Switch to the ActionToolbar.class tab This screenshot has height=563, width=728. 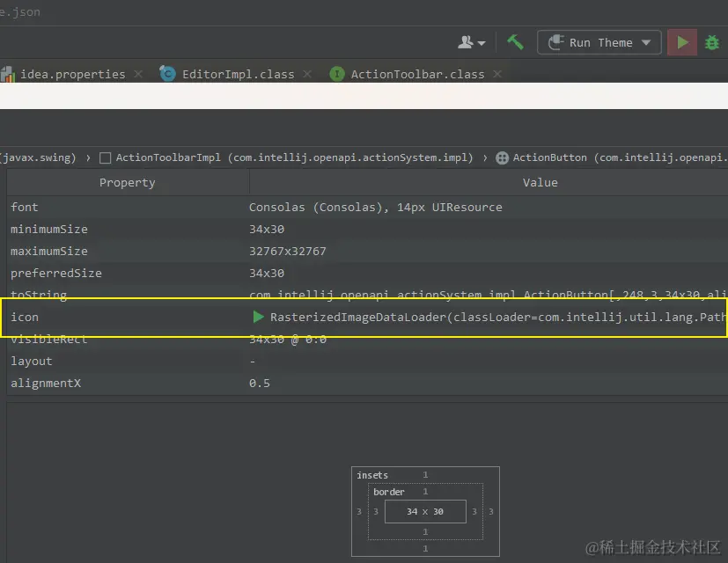[x=417, y=74]
